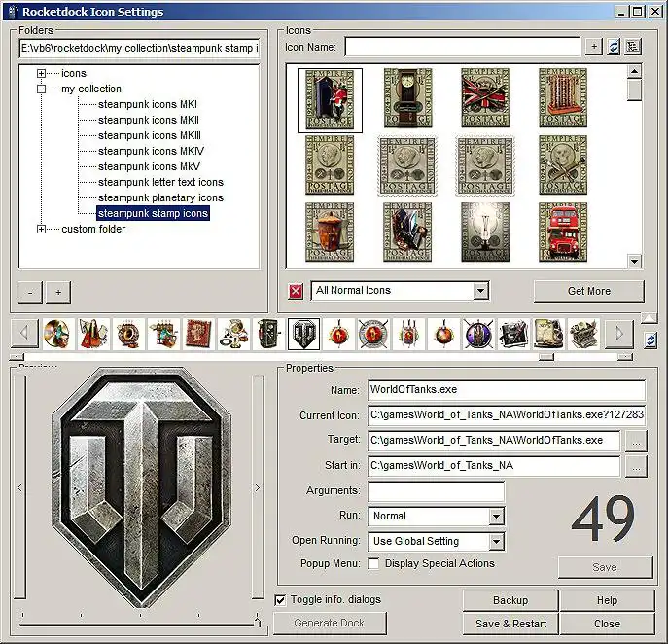The width and height of the screenshot is (668, 644).
Task: Expand the custom folder tree node
Action: [x=41, y=230]
